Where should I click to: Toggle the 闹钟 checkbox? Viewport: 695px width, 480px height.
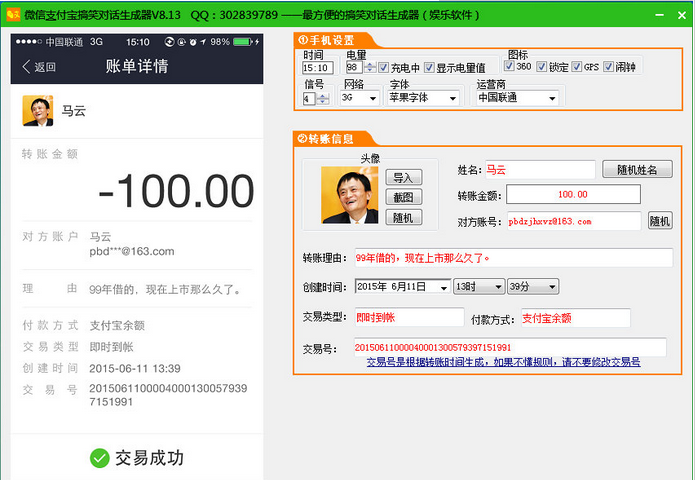(609, 67)
